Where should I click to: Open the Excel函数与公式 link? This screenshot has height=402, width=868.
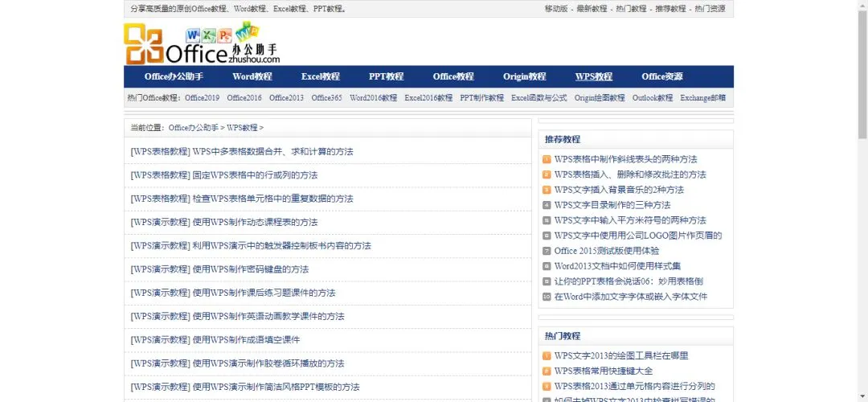pos(539,98)
